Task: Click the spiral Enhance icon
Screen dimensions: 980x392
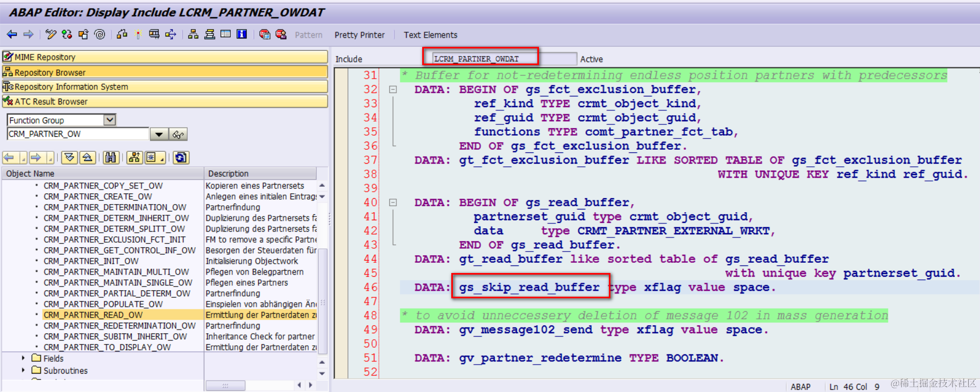Action: click(x=100, y=34)
